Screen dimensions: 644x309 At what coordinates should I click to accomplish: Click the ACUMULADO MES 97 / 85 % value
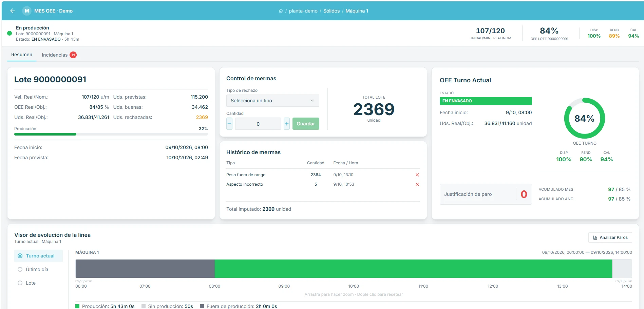coord(619,189)
